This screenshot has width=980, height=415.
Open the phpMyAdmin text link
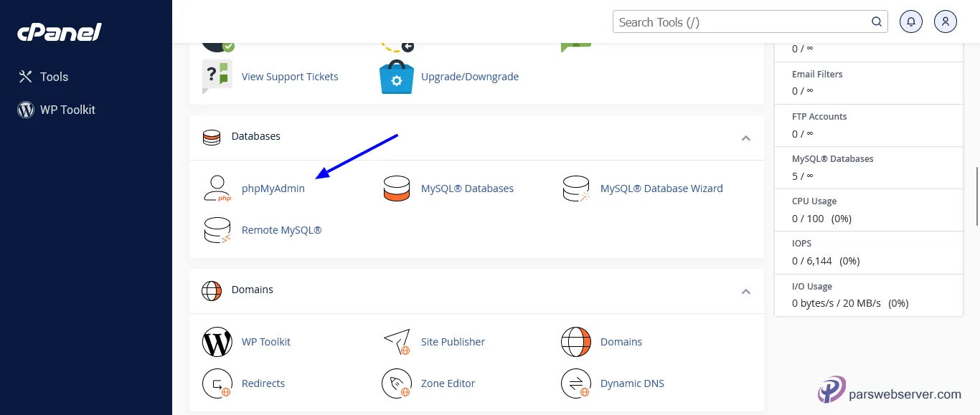tap(273, 188)
